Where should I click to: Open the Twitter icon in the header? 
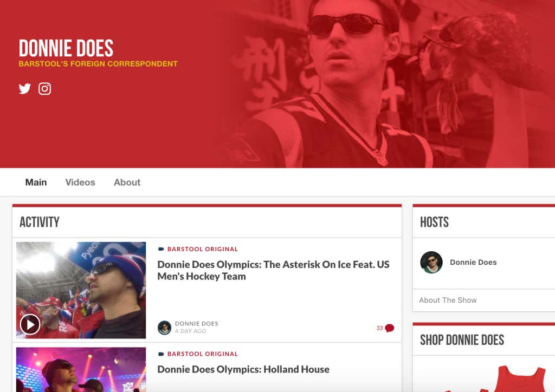(24, 88)
